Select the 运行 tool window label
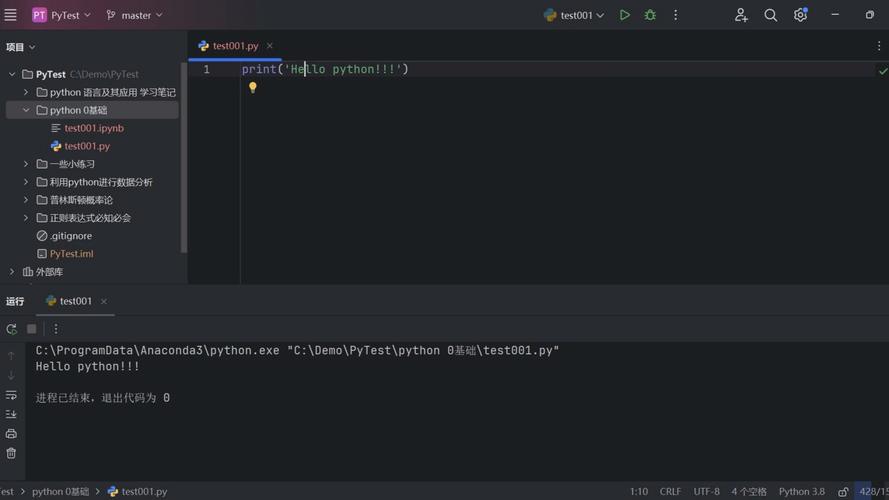This screenshot has width=889, height=500. (15, 302)
